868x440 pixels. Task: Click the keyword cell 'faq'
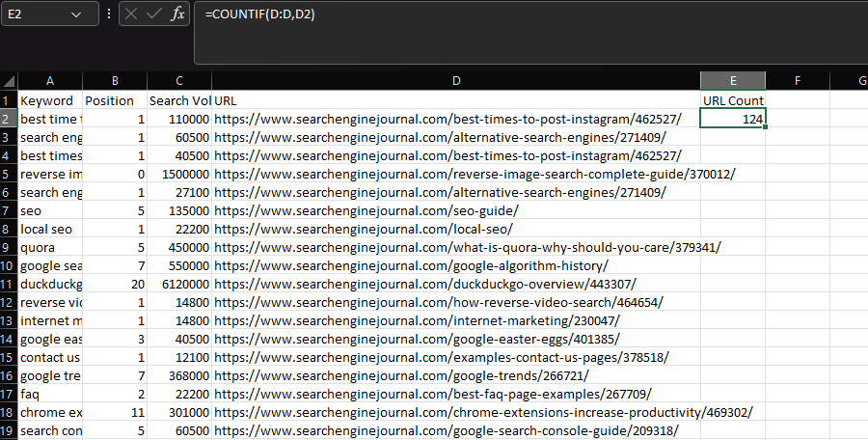50,394
